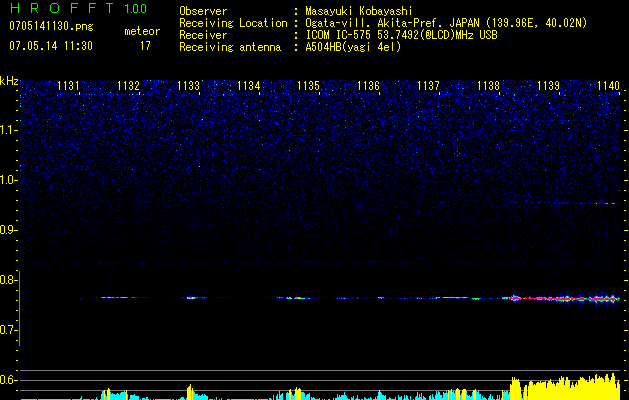Viewport: 629px width, 400px height.
Task: Select the filename 0705141130.png
Action: 51,26
